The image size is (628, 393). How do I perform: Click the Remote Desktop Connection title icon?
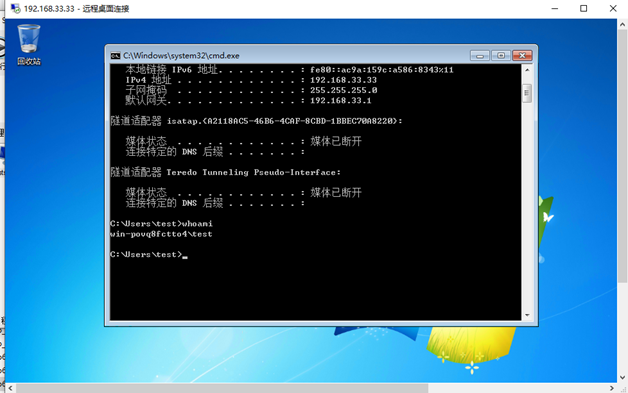(16, 8)
